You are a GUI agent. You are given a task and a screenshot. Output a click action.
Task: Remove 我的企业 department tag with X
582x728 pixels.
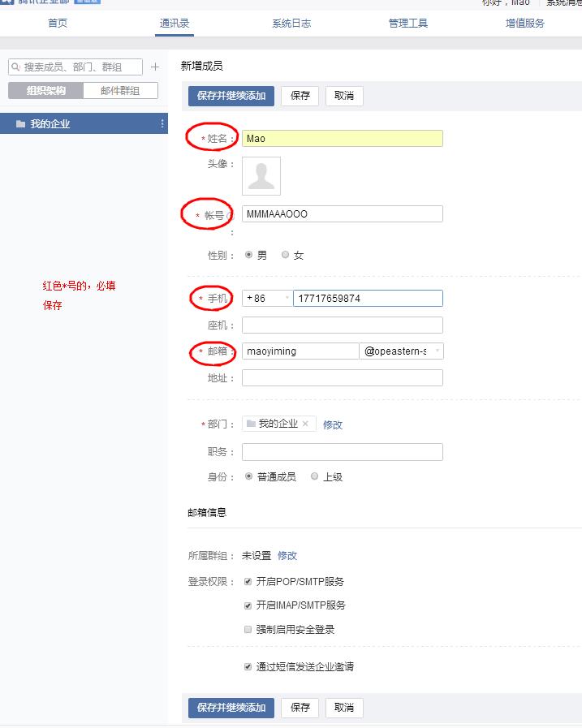pyautogui.click(x=305, y=424)
